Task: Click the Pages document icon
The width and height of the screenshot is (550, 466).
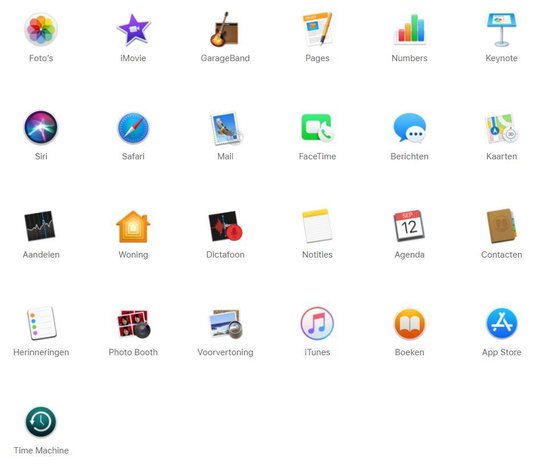Action: click(317, 29)
